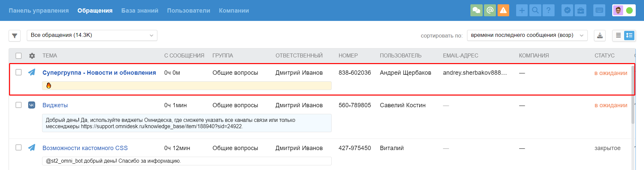The height and width of the screenshot is (170, 644).
Task: Open the orange warning triangle alerts
Action: pos(503,10)
